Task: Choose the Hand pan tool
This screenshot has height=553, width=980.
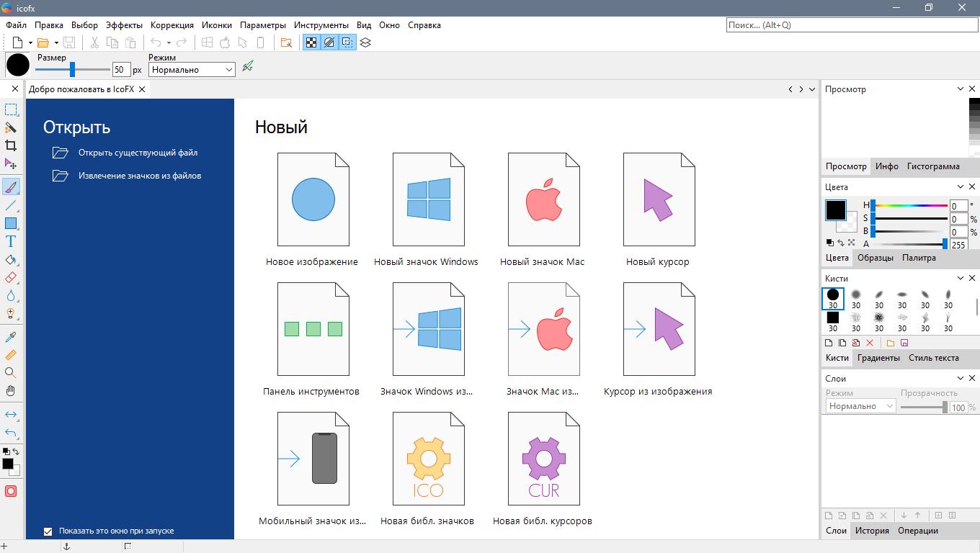Action: point(11,391)
